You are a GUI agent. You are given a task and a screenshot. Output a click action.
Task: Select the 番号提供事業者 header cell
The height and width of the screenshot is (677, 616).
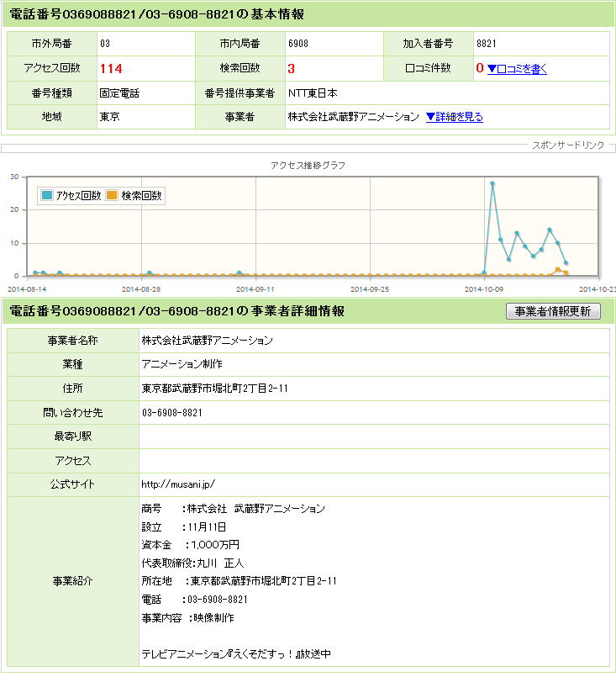[x=240, y=93]
